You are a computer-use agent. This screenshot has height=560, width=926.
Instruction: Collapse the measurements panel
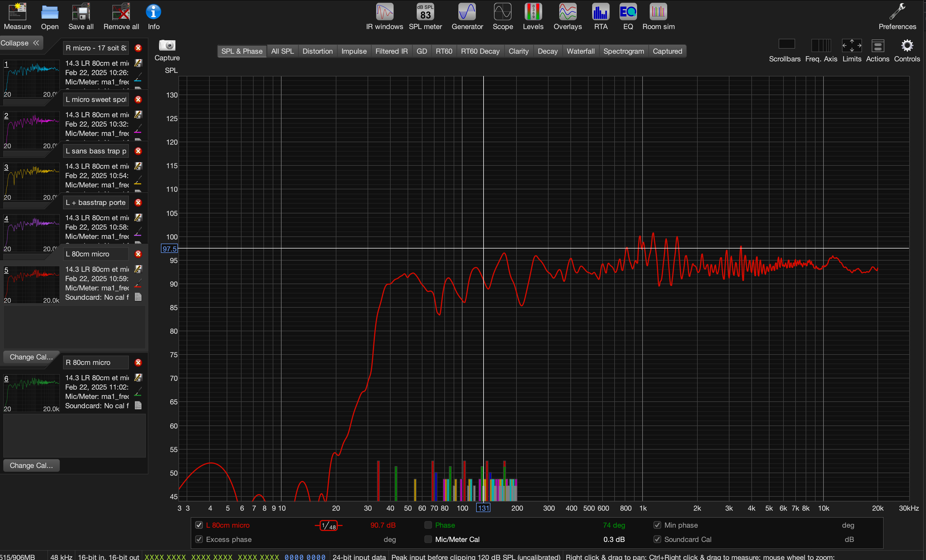pyautogui.click(x=21, y=43)
